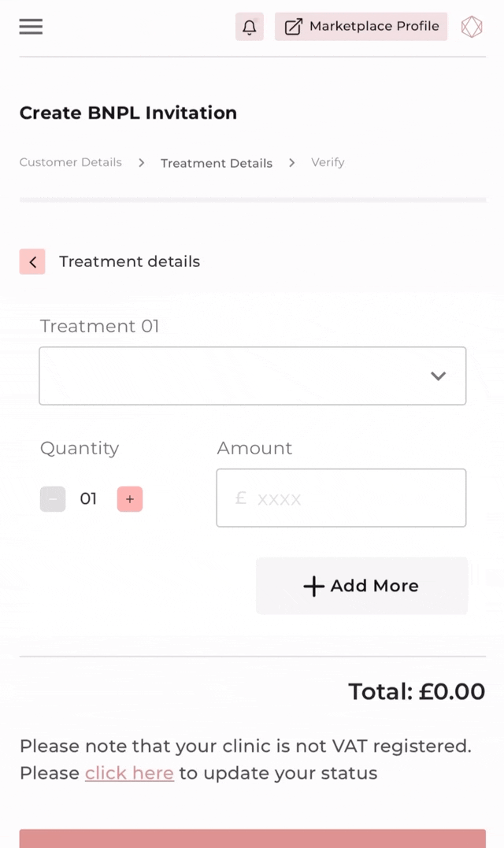Viewport: 504px width, 848px height.
Task: Open the diamond-shaped profile avatar icon
Action: [472, 27]
